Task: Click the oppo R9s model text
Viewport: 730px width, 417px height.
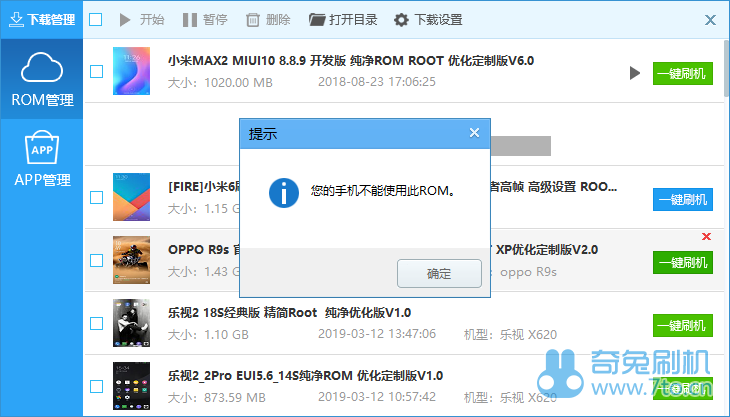Action: [x=528, y=272]
